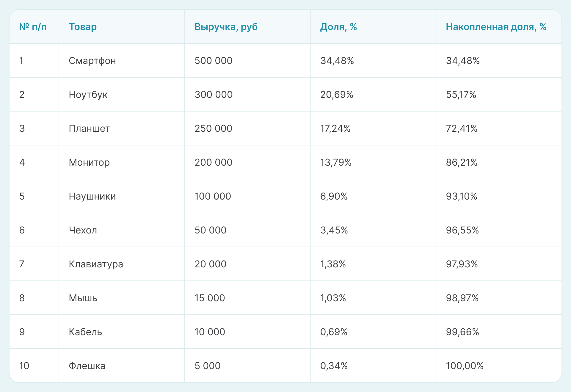The width and height of the screenshot is (571, 392).
Task: Click the "Наушники" product cell
Action: pyautogui.click(x=92, y=196)
